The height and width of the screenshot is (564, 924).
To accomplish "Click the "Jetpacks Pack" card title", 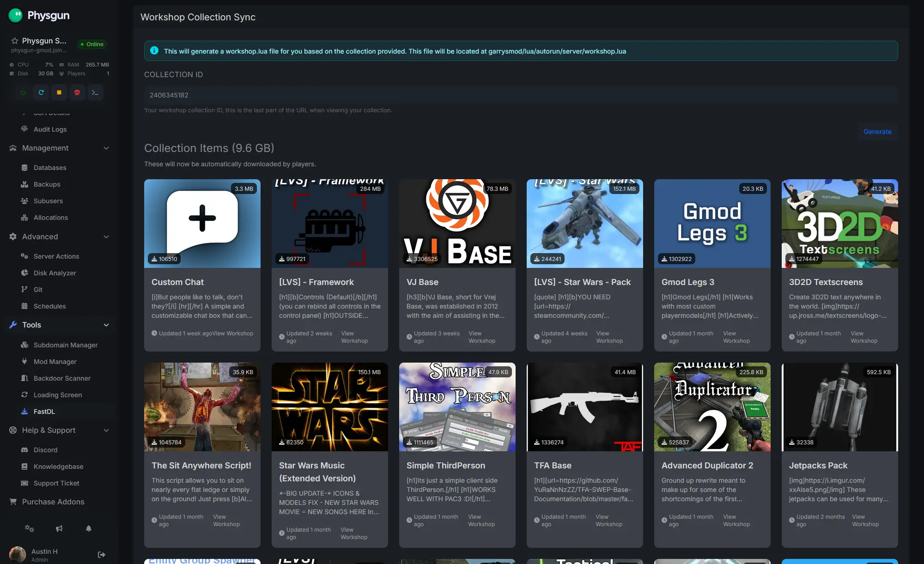I will (818, 466).
